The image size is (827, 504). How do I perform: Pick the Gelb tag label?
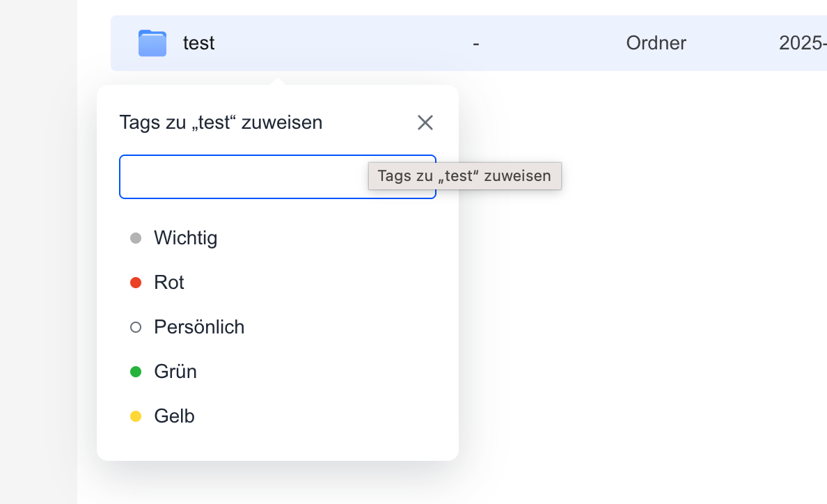[x=174, y=416]
